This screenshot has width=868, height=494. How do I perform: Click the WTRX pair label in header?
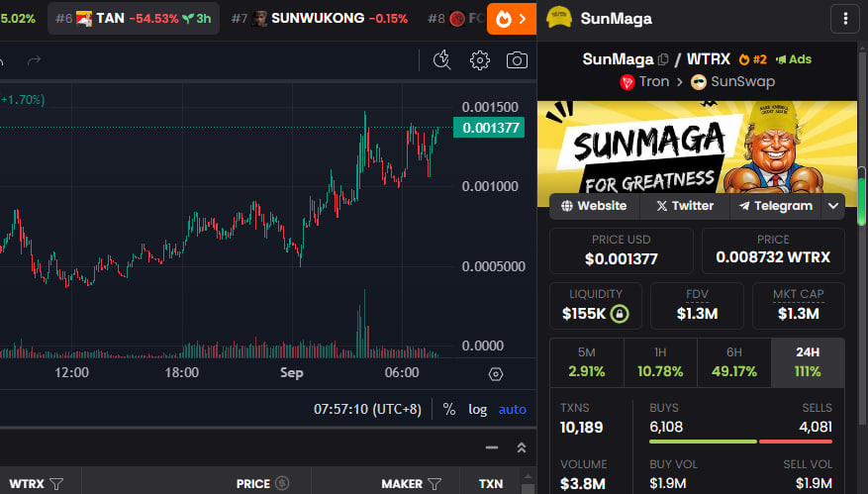click(709, 59)
